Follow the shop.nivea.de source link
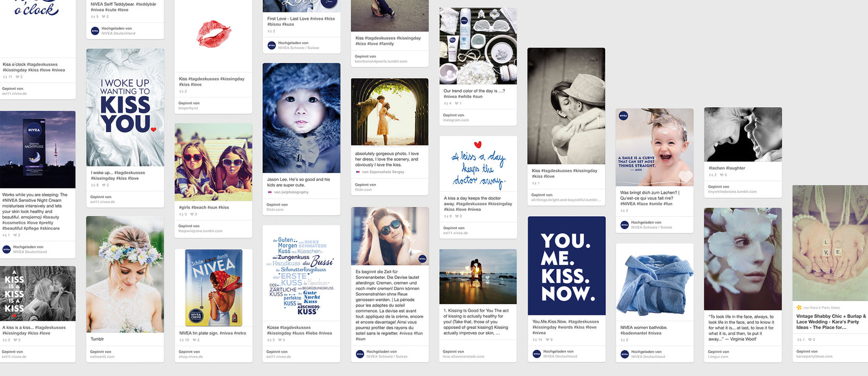This screenshot has height=376, width=868. coord(190,357)
